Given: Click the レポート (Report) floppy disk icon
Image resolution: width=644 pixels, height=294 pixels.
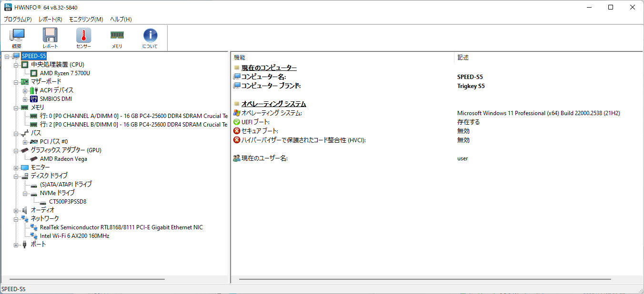Looking at the screenshot, I should tap(50, 38).
